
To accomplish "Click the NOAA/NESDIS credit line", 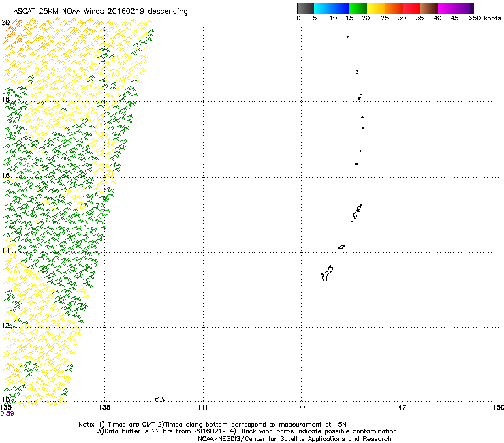I will (294, 439).
